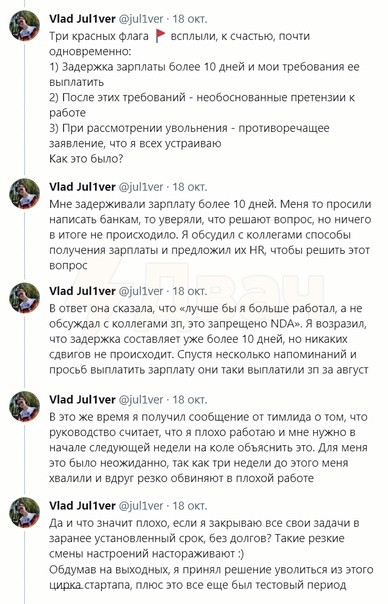Open Vlad Jul1ver name in fourth tweet
388x604 pixels.
[x=82, y=399]
